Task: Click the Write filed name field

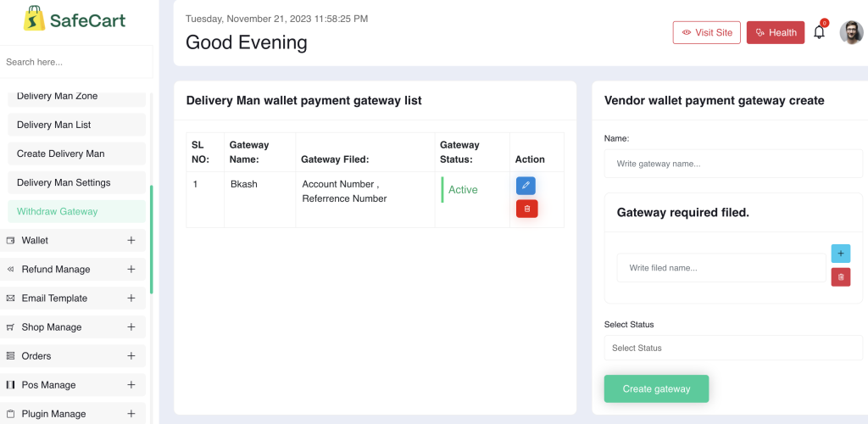Action: [721, 268]
